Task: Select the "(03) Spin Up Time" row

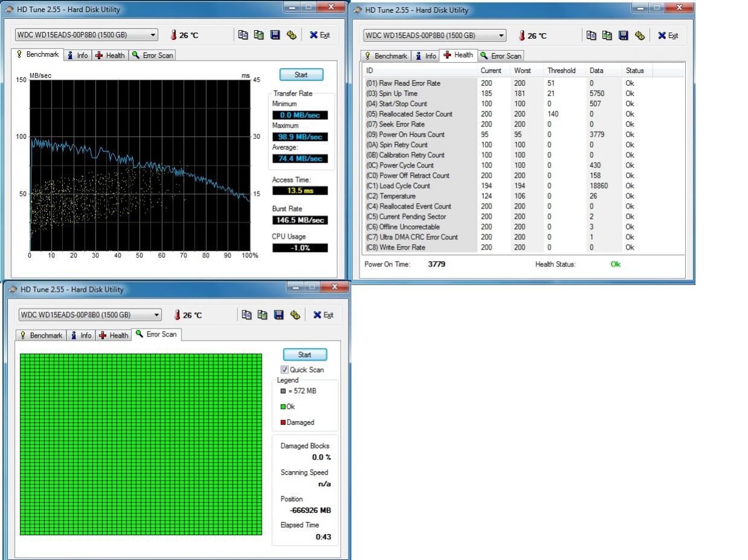Action: point(523,94)
